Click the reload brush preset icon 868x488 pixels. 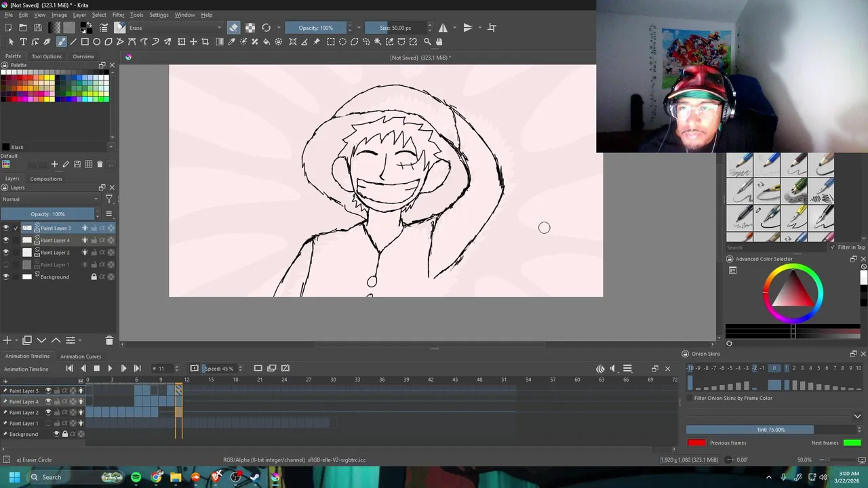pyautogui.click(x=267, y=28)
